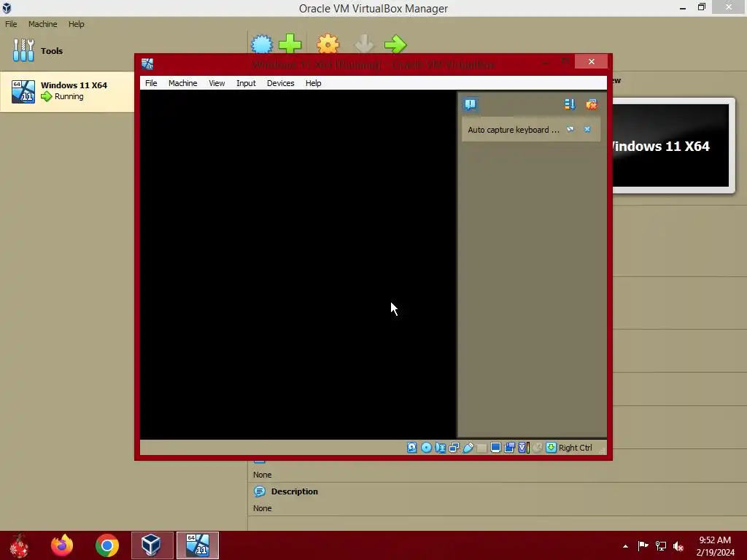Click the Description speech bubble icon

(x=260, y=491)
